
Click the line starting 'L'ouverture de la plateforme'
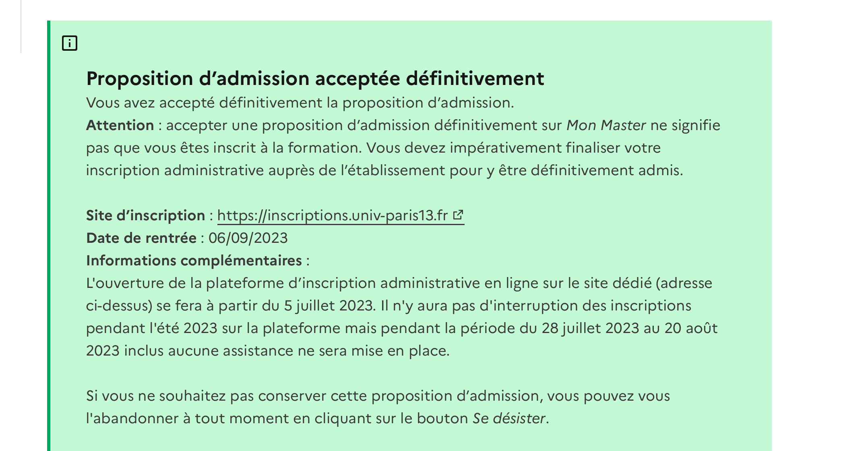(x=399, y=283)
